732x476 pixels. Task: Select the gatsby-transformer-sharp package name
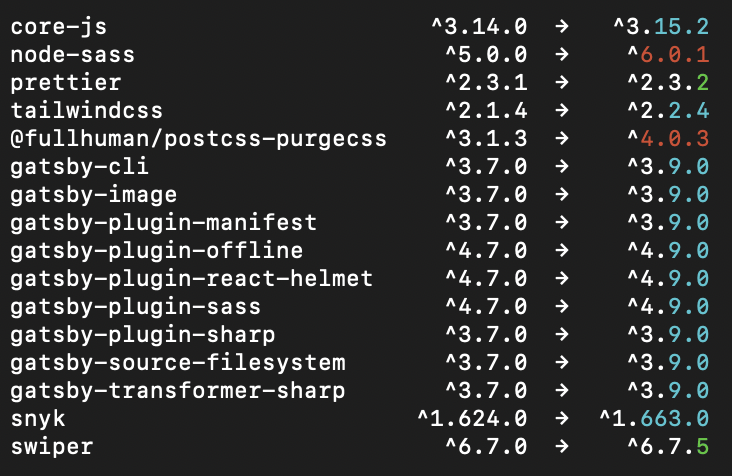[x=178, y=389]
